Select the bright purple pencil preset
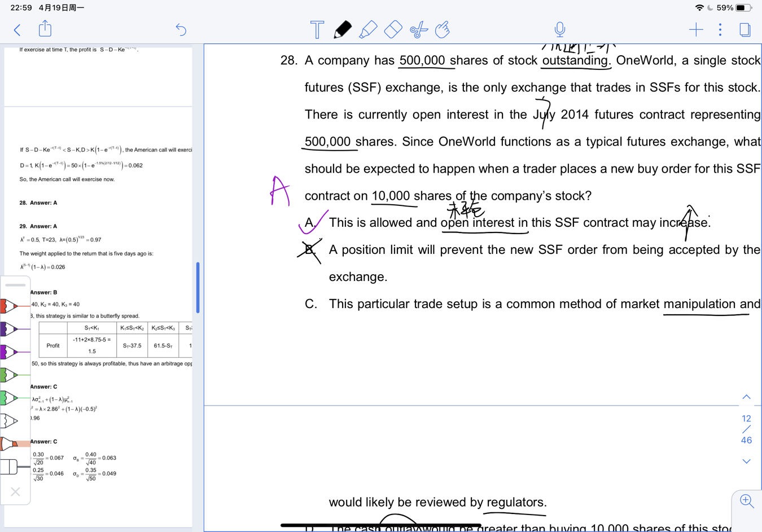The width and height of the screenshot is (762, 532). (10, 352)
